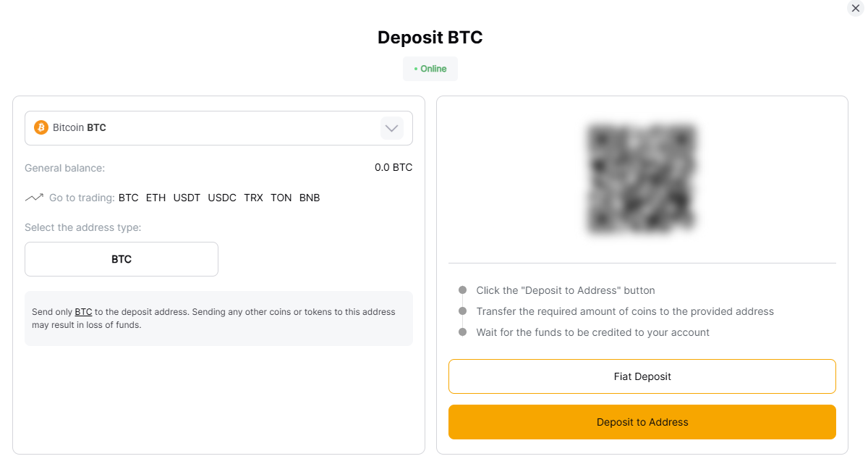Screen dimensions: 868x464
Task: Click the blurred QR code image
Action: tap(642, 179)
